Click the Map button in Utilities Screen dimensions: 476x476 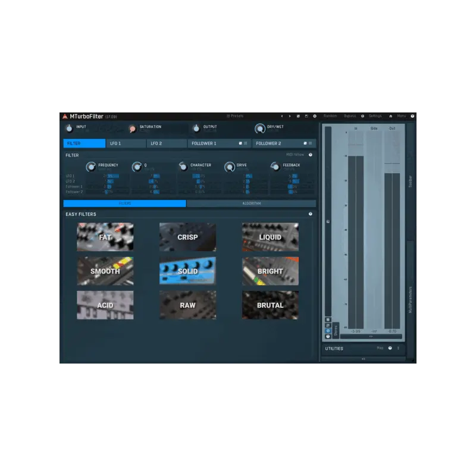tap(380, 348)
